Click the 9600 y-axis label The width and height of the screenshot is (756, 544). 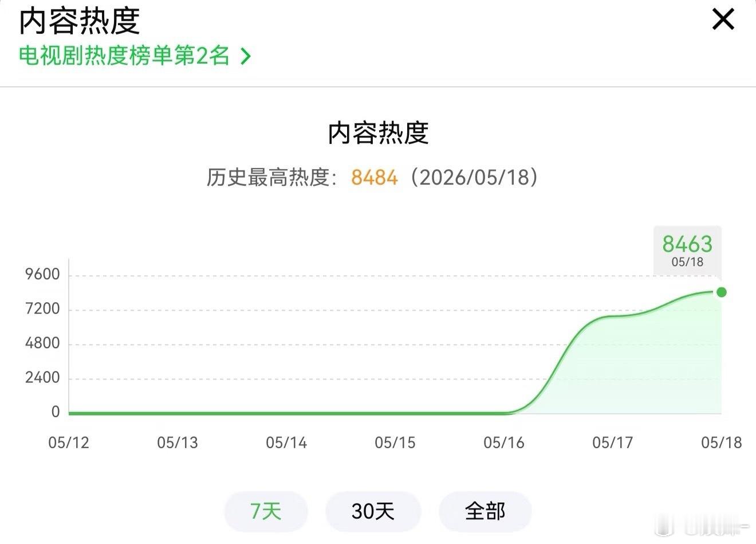(42, 275)
